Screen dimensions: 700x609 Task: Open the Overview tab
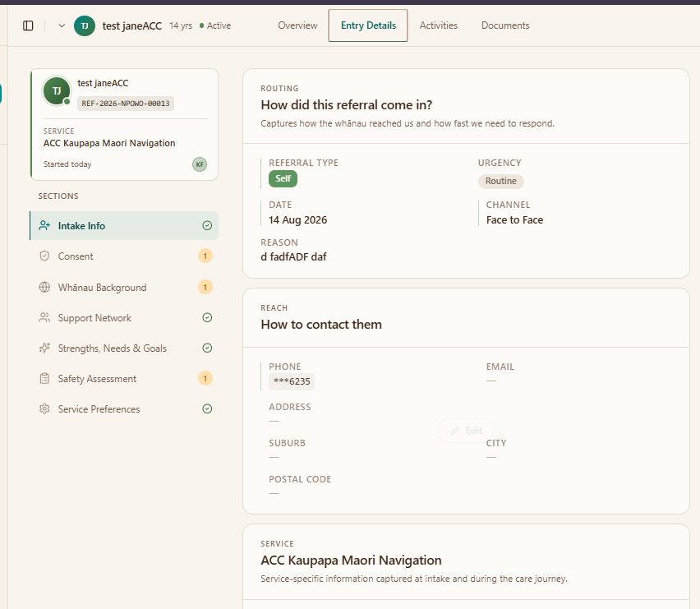297,25
